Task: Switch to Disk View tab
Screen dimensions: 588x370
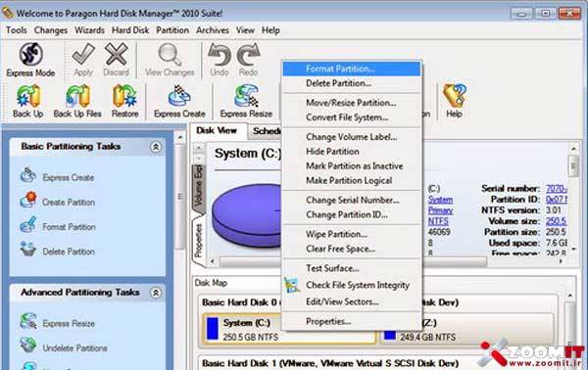Action: [217, 131]
